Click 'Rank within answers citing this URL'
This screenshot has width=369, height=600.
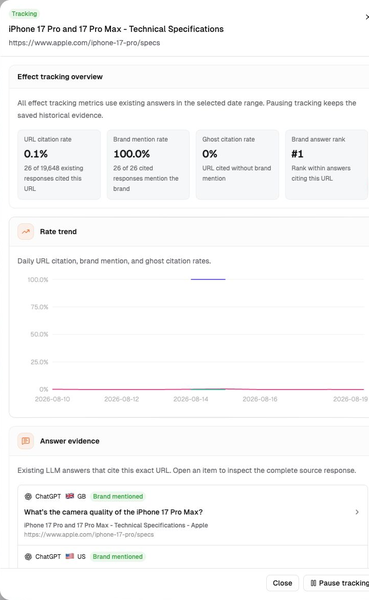321,173
